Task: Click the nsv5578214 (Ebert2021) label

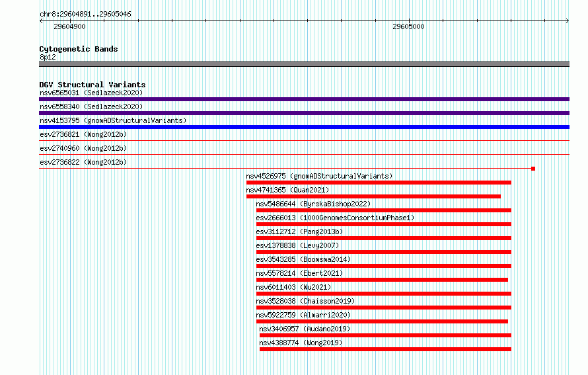Action: 299,273
